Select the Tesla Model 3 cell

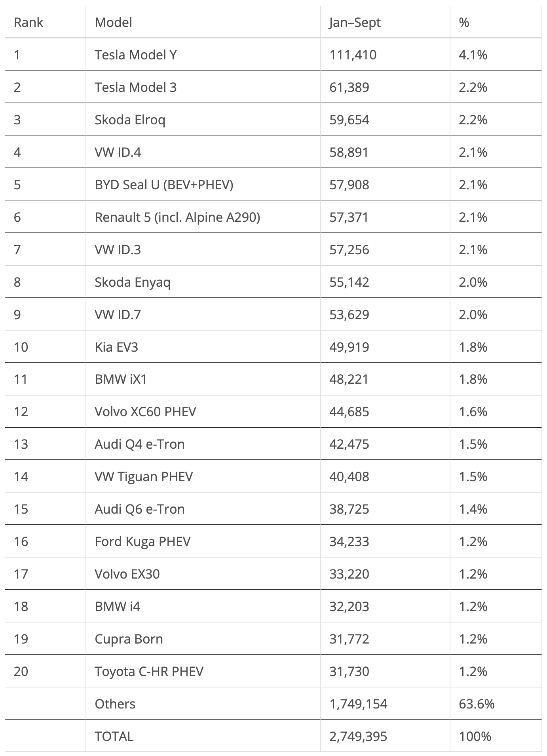135,87
